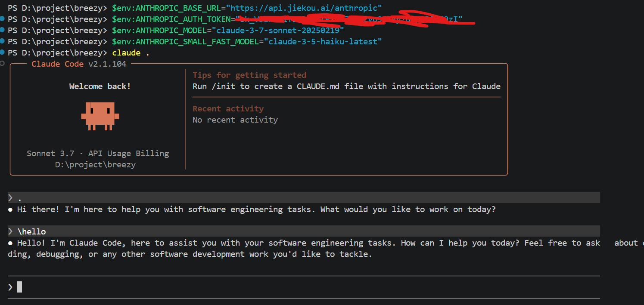Click '$env:ANTHROPIC_SMALL_FAST_MODEL' variable text
Viewport: 644px width, 305px height.
click(185, 41)
